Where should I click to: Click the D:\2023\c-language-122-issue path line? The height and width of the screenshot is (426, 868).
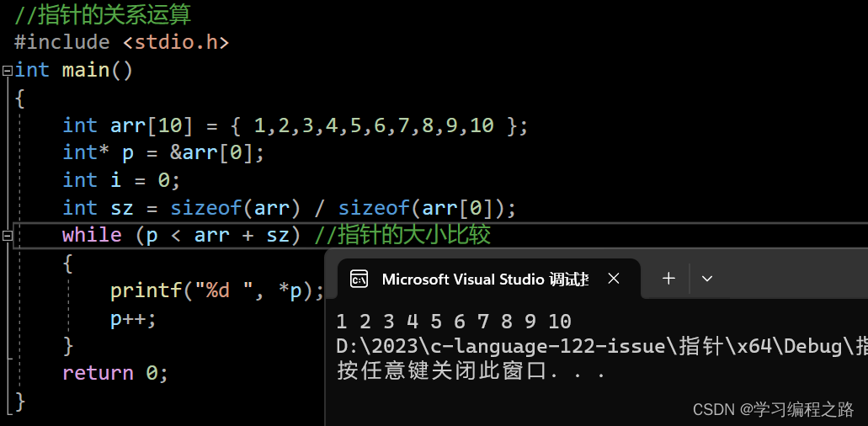pyautogui.click(x=602, y=346)
